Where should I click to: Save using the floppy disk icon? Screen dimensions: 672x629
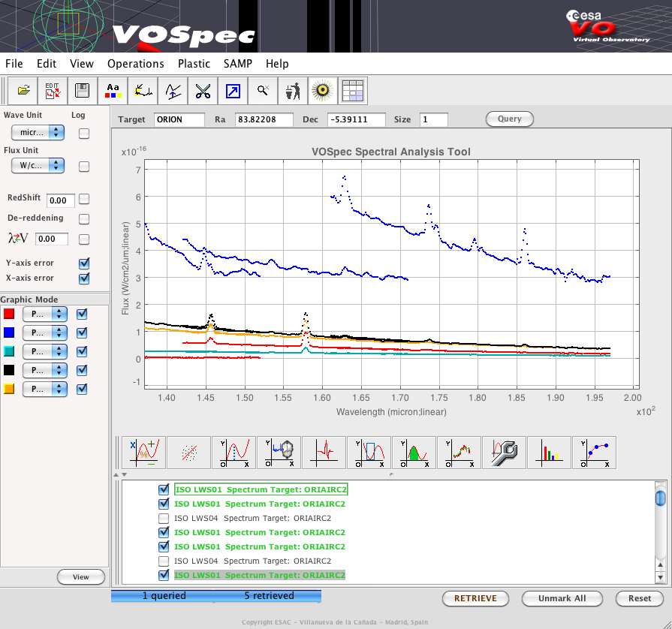pos(83,91)
